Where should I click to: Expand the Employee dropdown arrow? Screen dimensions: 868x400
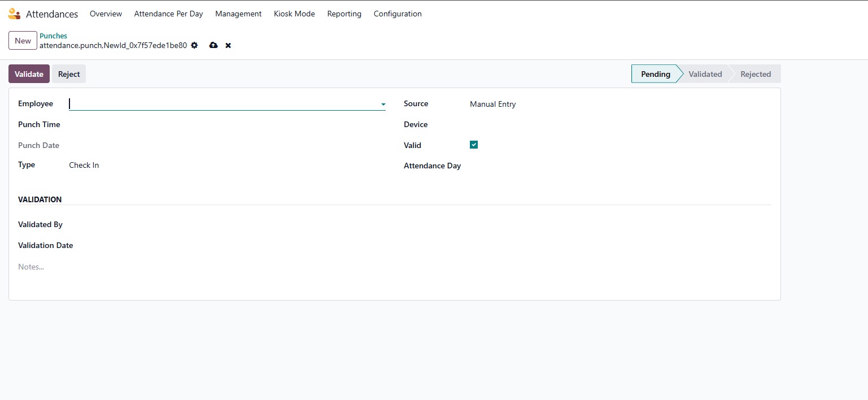383,105
